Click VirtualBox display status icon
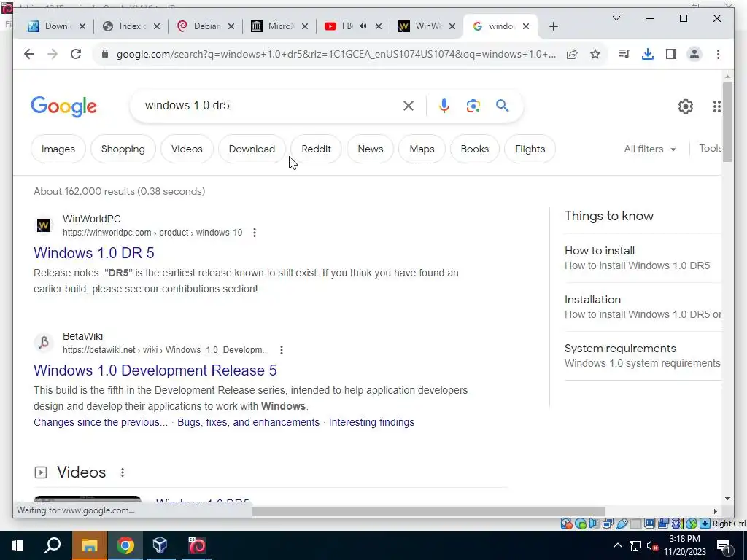Screen dimensions: 747x560 [649, 524]
